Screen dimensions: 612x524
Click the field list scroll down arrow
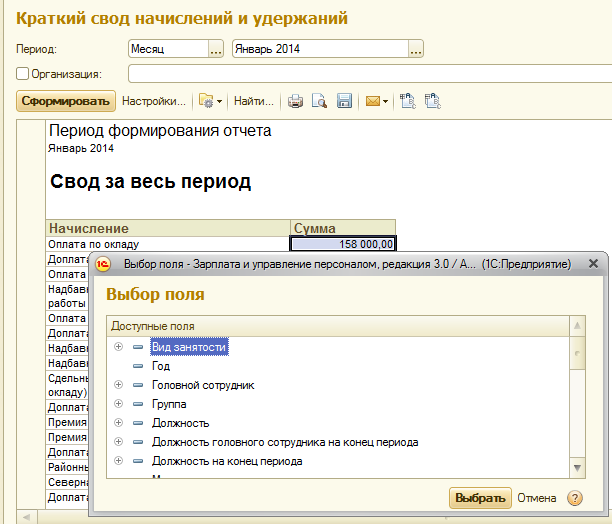(577, 468)
